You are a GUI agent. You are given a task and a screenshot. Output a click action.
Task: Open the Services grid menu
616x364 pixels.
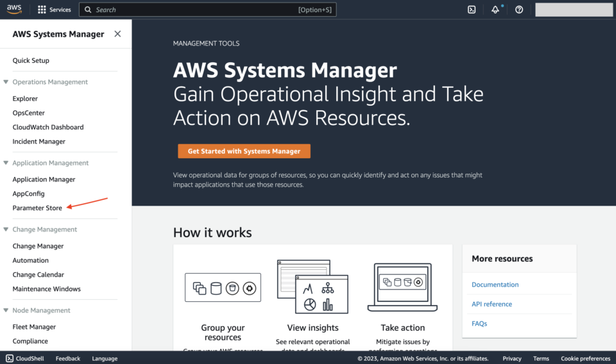(42, 10)
